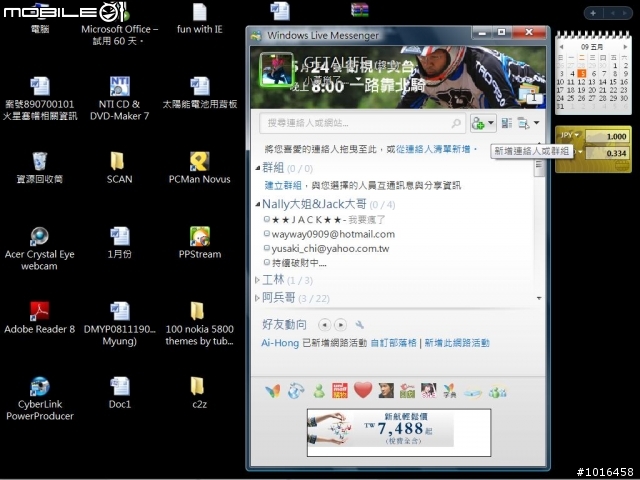This screenshot has width=640, height=480.
Task: Click the 建立群組 link
Action: click(x=283, y=186)
